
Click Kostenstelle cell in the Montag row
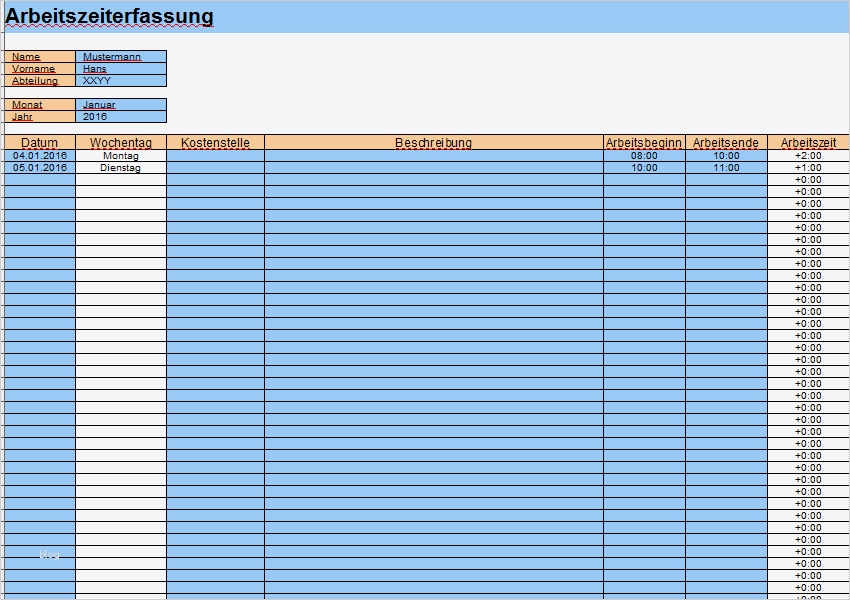215,156
